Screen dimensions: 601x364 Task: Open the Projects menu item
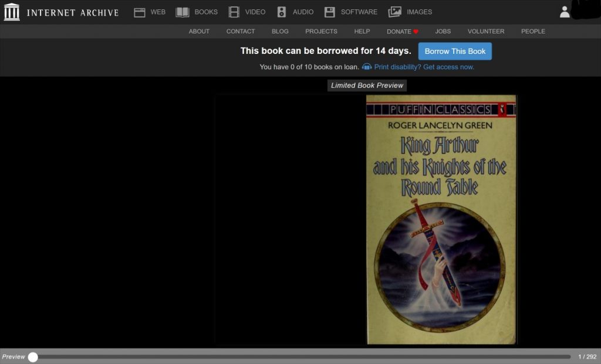point(321,31)
